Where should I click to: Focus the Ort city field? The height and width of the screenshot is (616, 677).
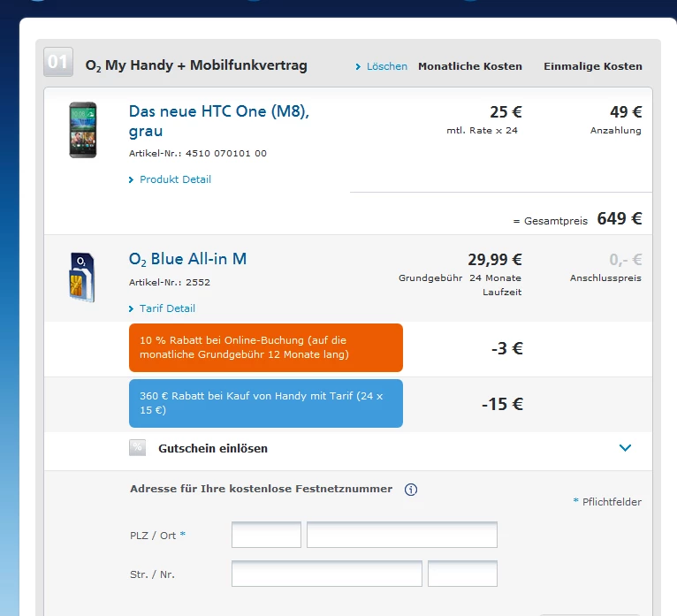click(402, 535)
